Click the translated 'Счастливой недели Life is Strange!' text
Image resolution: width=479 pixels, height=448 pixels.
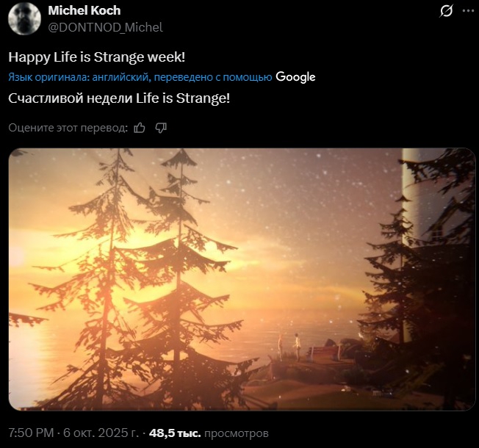click(119, 98)
